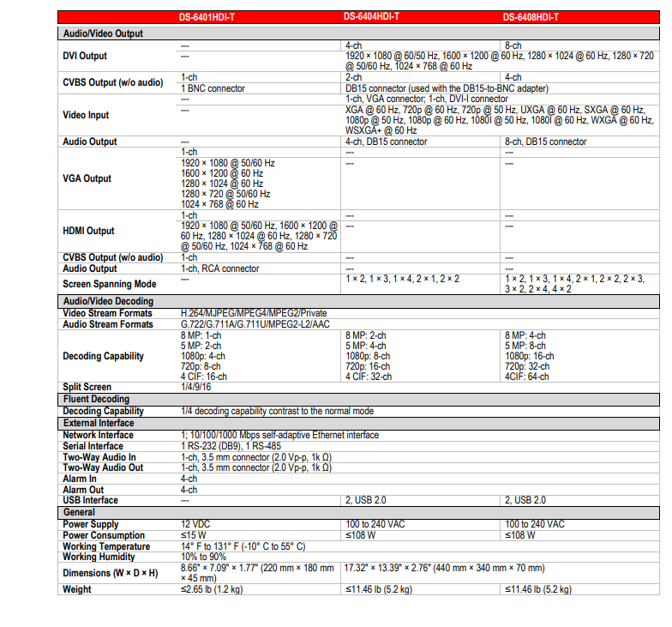
Task: Click the External Interface section heading
Action: coord(99,423)
